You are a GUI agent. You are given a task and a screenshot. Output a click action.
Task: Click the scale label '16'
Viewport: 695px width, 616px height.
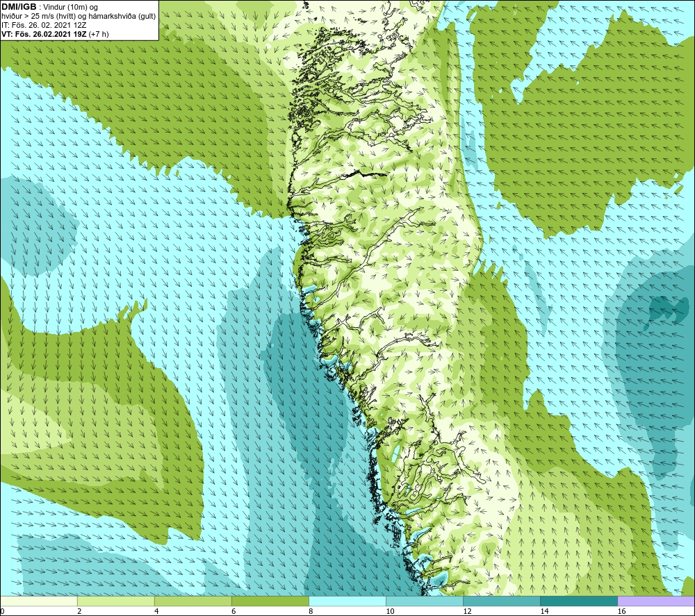[621, 612]
